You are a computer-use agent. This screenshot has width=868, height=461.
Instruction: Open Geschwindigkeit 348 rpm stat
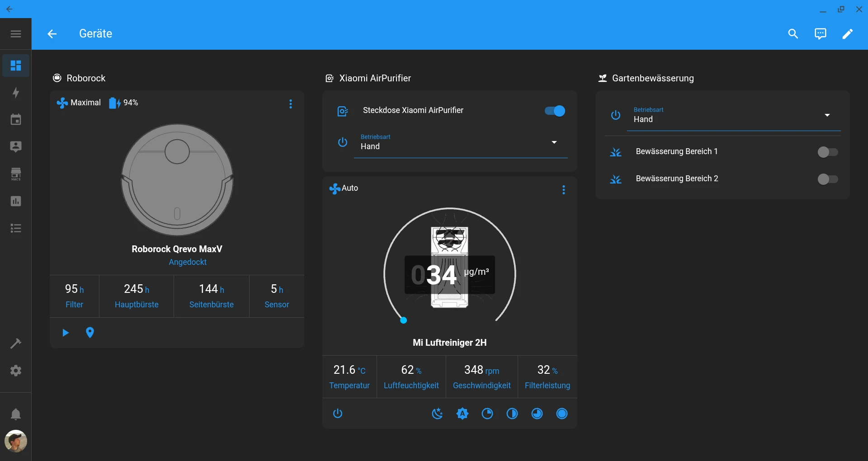pyautogui.click(x=482, y=377)
